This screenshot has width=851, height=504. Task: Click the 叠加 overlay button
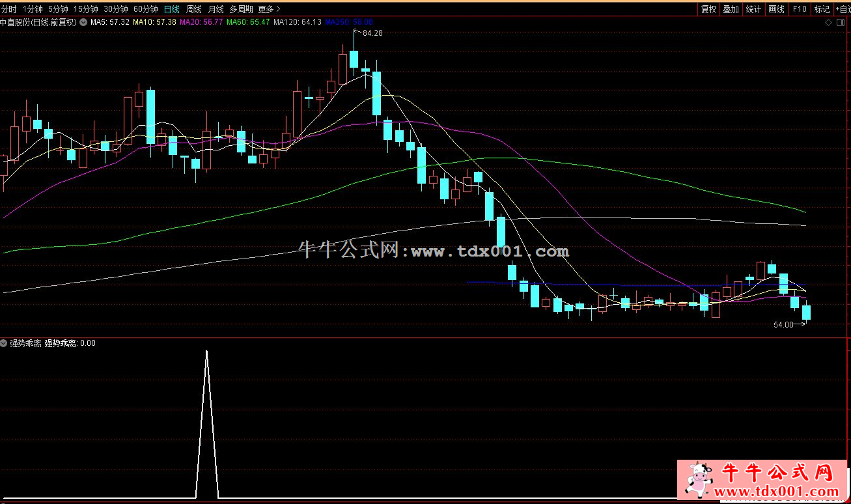coord(731,9)
